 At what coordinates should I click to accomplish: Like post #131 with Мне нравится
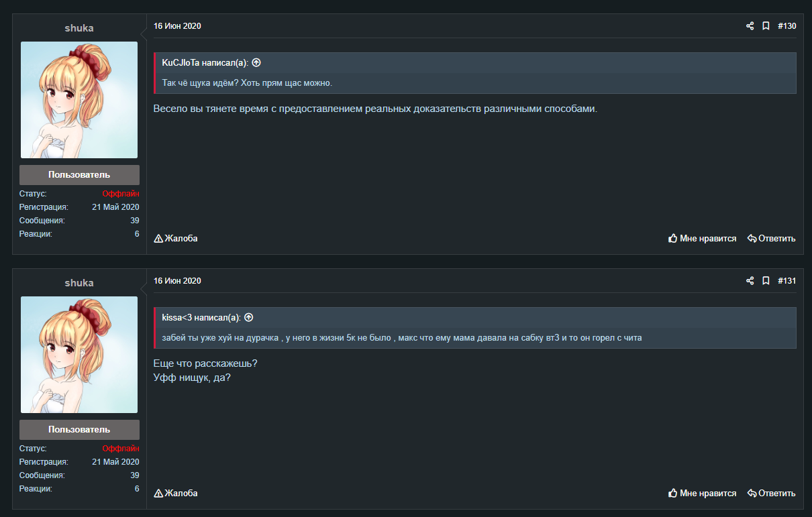click(703, 493)
